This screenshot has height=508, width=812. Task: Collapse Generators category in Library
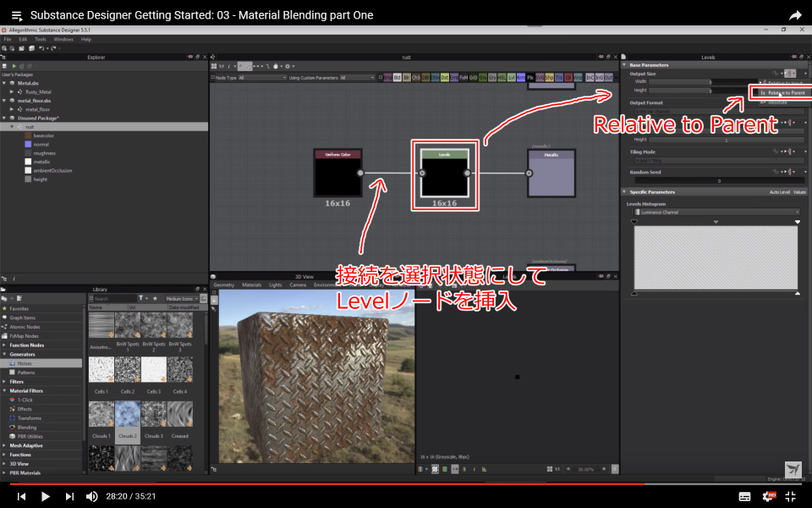pos(5,355)
